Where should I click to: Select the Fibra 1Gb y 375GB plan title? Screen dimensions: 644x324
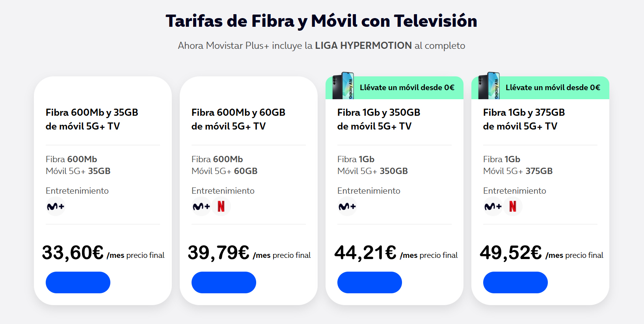point(523,119)
